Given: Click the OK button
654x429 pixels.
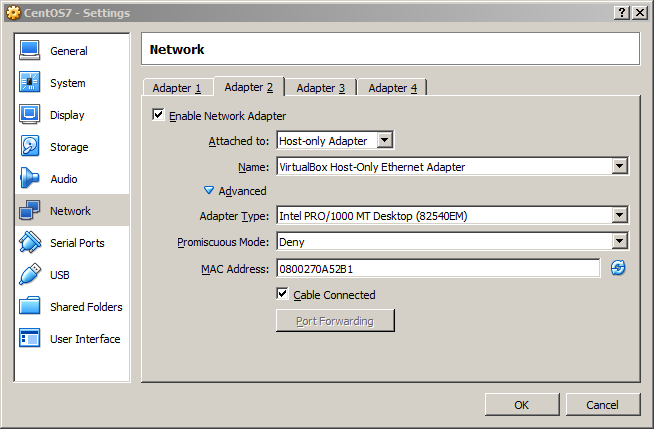Looking at the screenshot, I should click(x=522, y=404).
